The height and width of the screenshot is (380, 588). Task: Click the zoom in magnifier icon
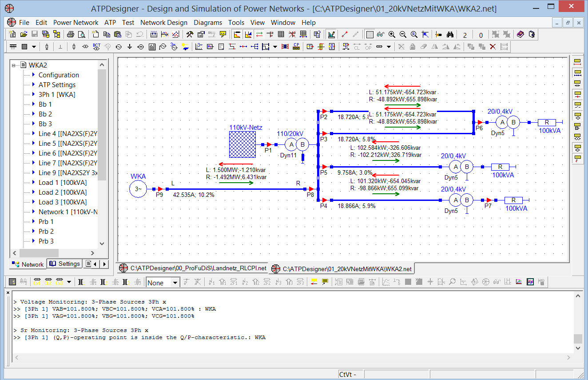pos(392,35)
